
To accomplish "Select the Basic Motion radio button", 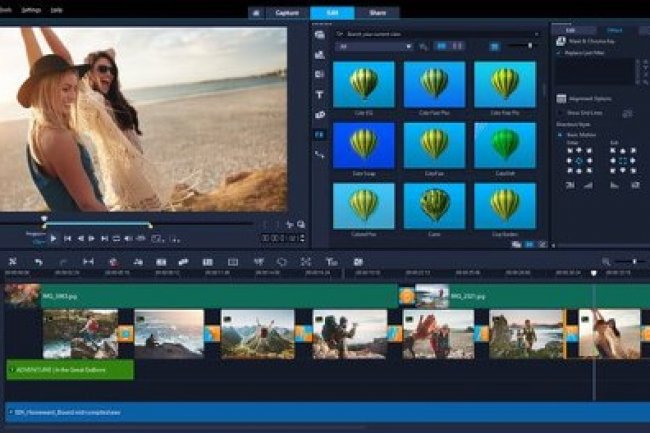I will coord(560,135).
